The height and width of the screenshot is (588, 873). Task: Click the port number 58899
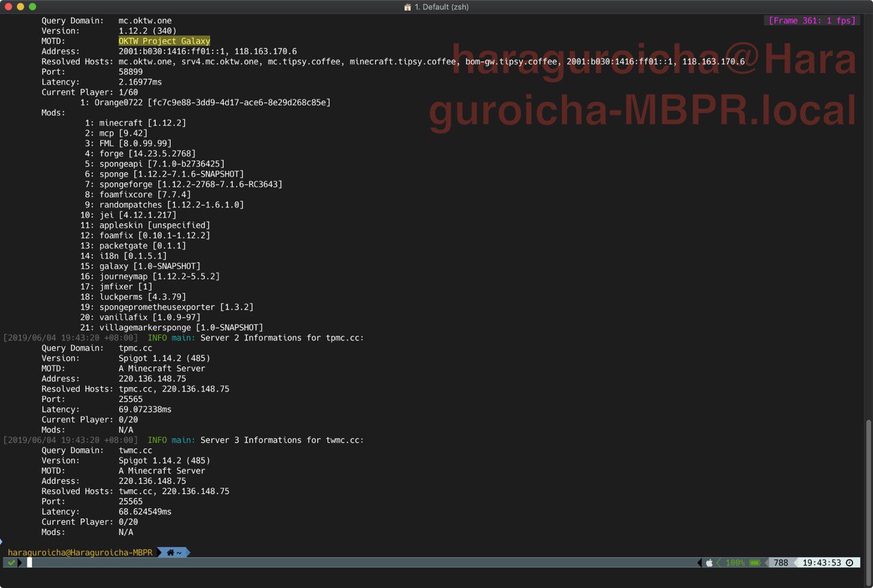point(131,72)
